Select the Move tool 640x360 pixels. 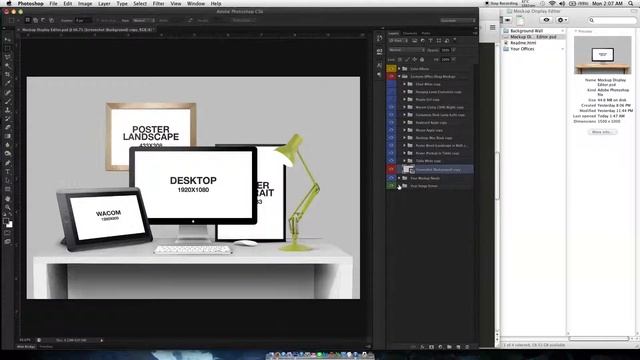8,39
